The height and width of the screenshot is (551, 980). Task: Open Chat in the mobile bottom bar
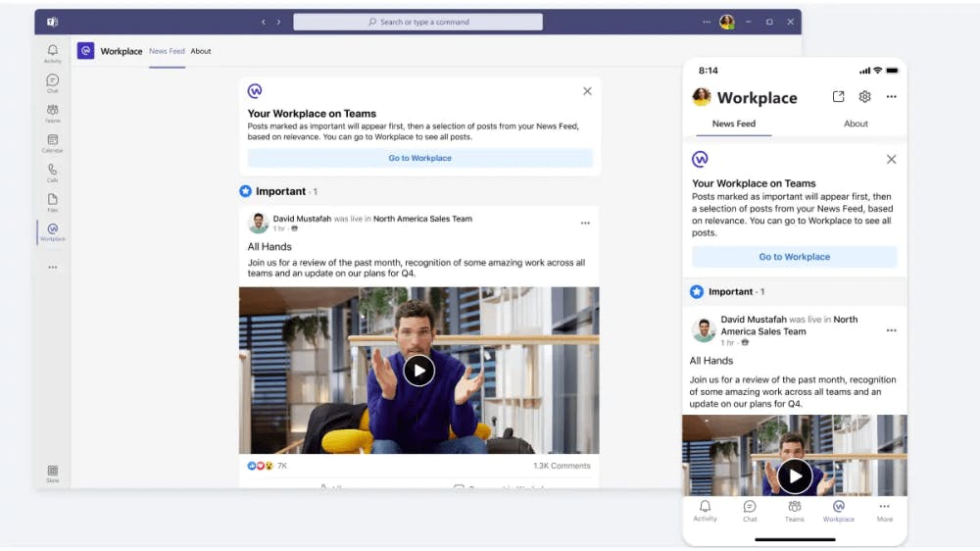[750, 511]
